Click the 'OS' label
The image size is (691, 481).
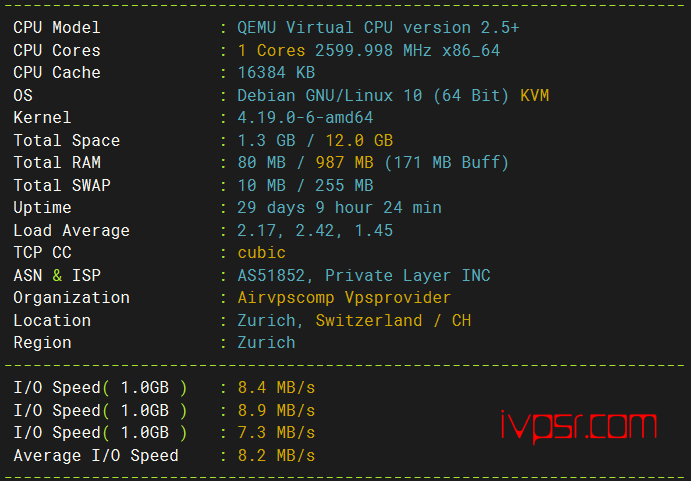23,95
